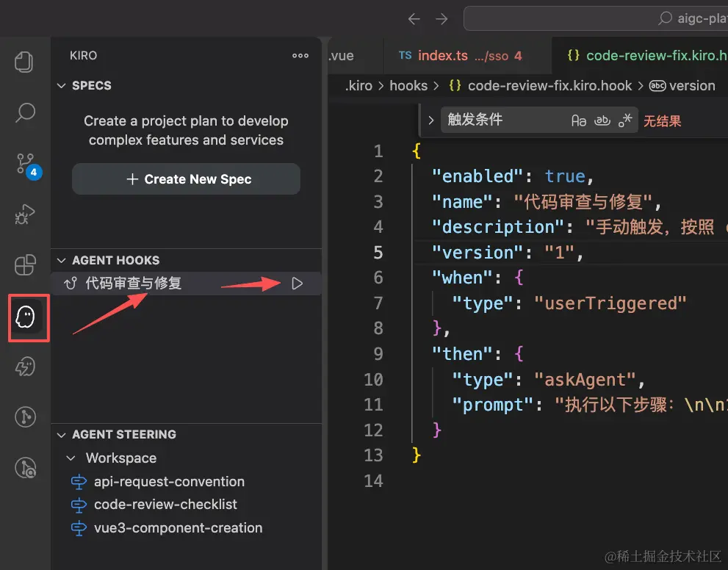Collapse the SPECS section
The width and height of the screenshot is (728, 570).
point(62,86)
